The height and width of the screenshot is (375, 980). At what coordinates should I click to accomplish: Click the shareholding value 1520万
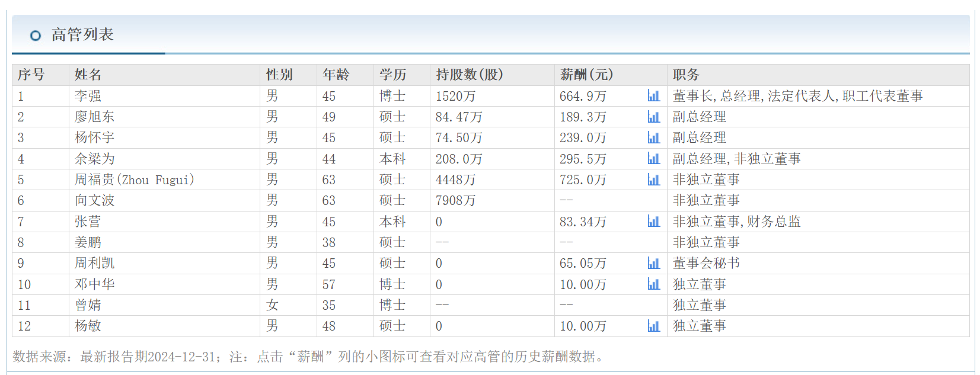point(456,96)
